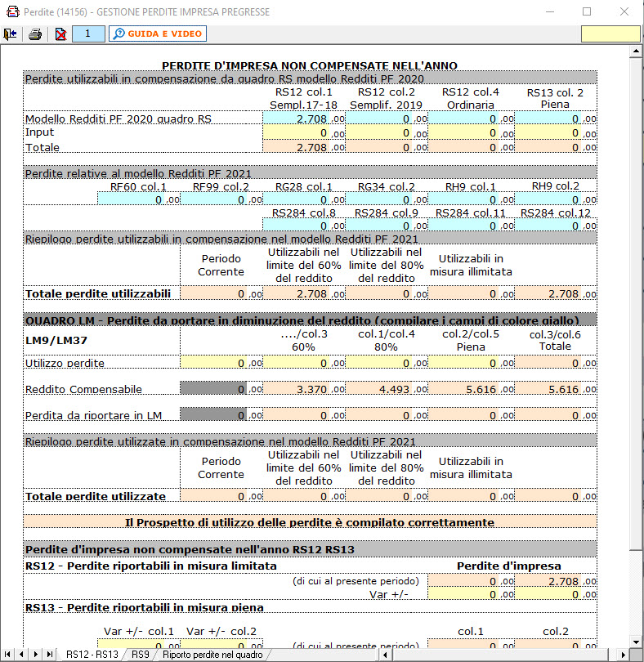Click the delete page red X icon
The image size is (644, 662).
[x=60, y=34]
